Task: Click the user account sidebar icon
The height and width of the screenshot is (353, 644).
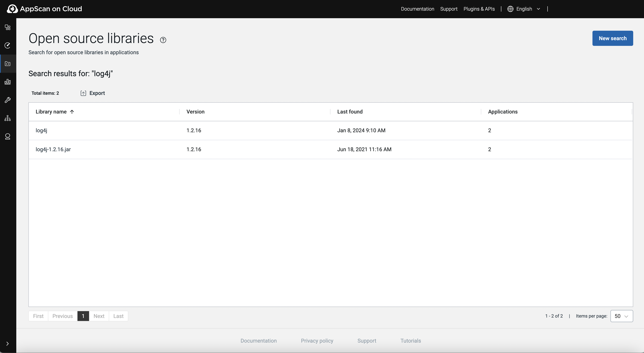Action: [8, 136]
